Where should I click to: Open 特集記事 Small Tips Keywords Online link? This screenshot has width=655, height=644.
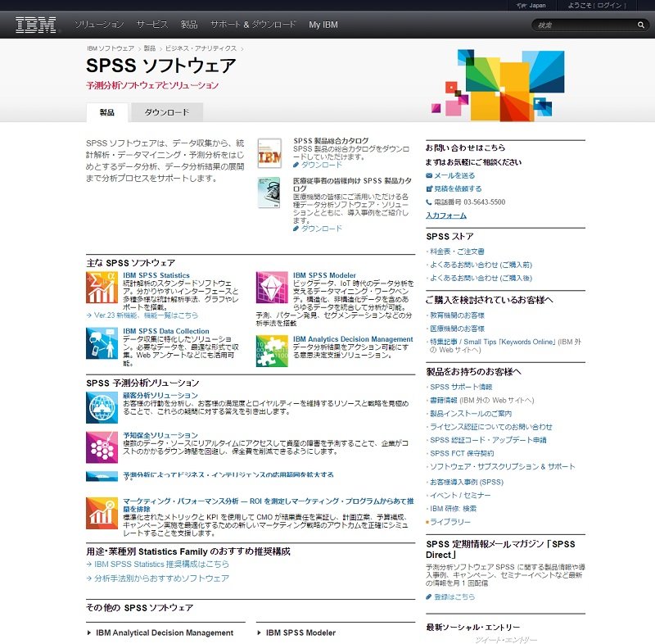[493, 342]
